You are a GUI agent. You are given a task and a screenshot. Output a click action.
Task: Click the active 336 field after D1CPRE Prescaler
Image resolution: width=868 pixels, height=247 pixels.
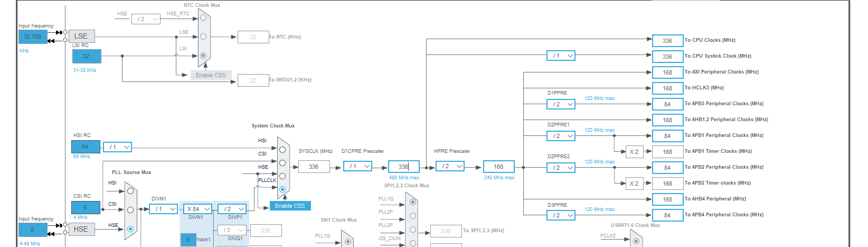pos(404,167)
